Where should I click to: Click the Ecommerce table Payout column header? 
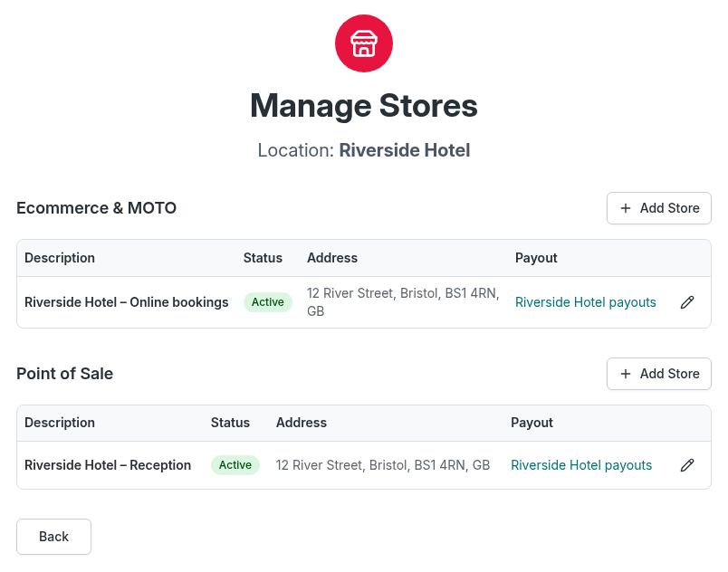(x=536, y=258)
